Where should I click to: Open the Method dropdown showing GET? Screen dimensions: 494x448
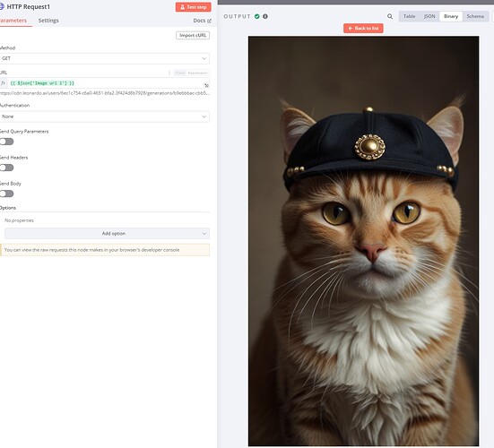[104, 58]
